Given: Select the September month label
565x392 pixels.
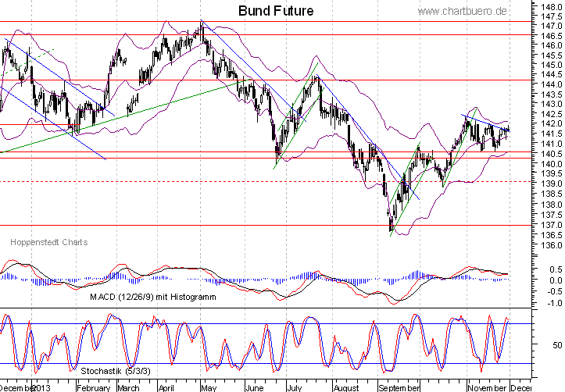Looking at the screenshot, I should [399, 388].
